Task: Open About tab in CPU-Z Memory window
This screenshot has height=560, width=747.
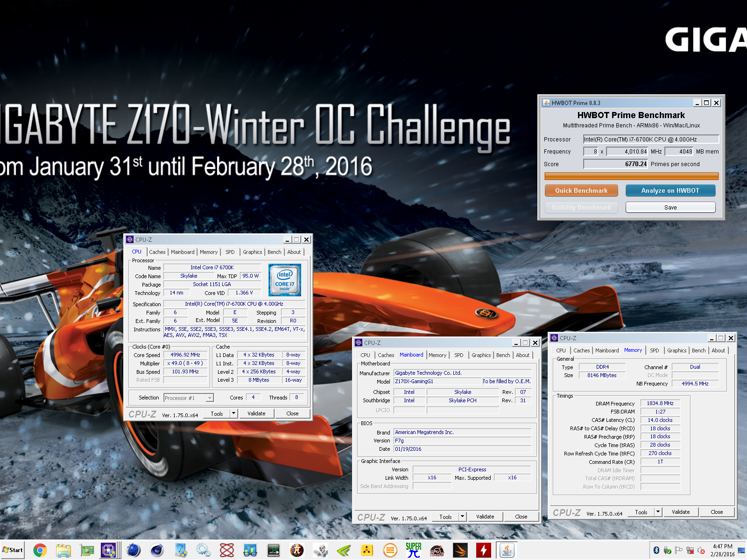Action: [719, 350]
